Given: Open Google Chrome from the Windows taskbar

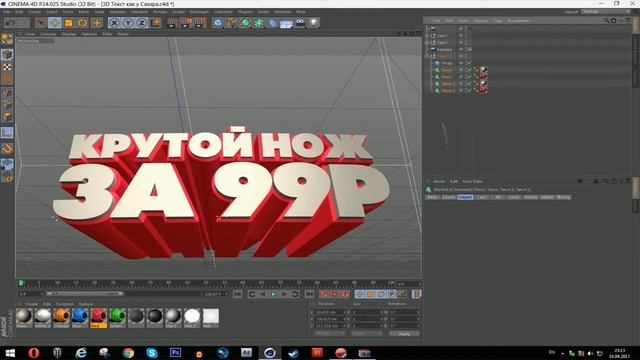Looking at the screenshot, I should 128,353.
